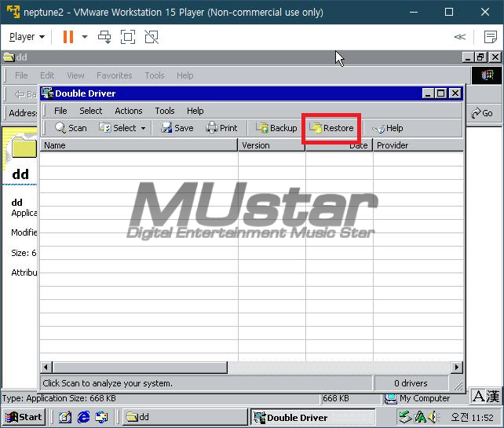Screen dimensions: 504x428
Task: Restore down the dd explorer window
Action: [481, 57]
